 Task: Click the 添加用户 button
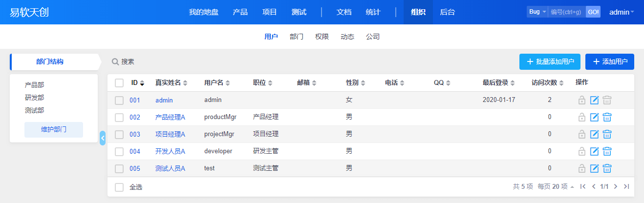610,61
